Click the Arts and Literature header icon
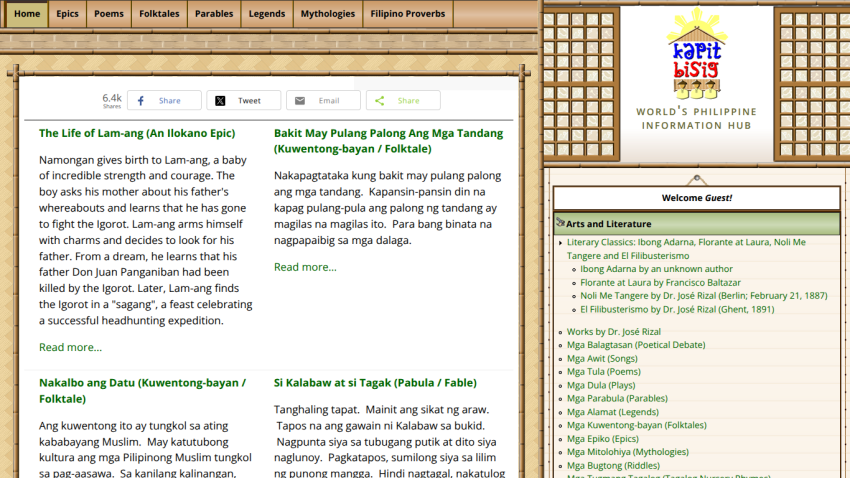 pos(561,222)
